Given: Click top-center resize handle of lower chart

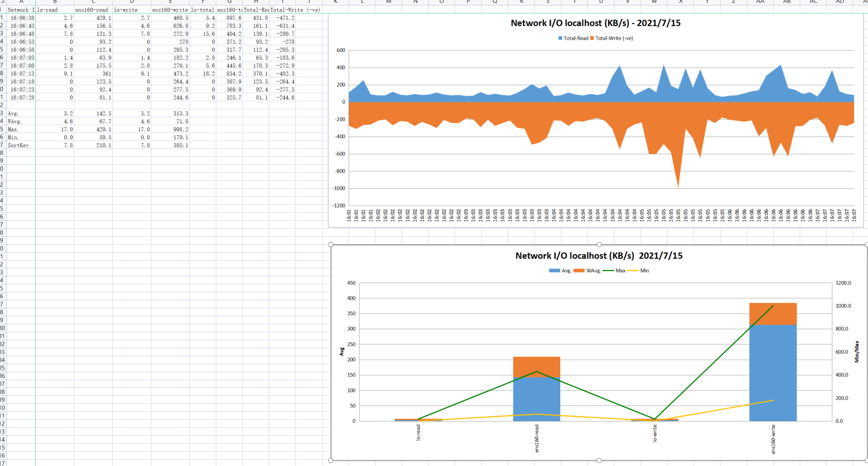Looking at the screenshot, I should pyautogui.click(x=599, y=244).
